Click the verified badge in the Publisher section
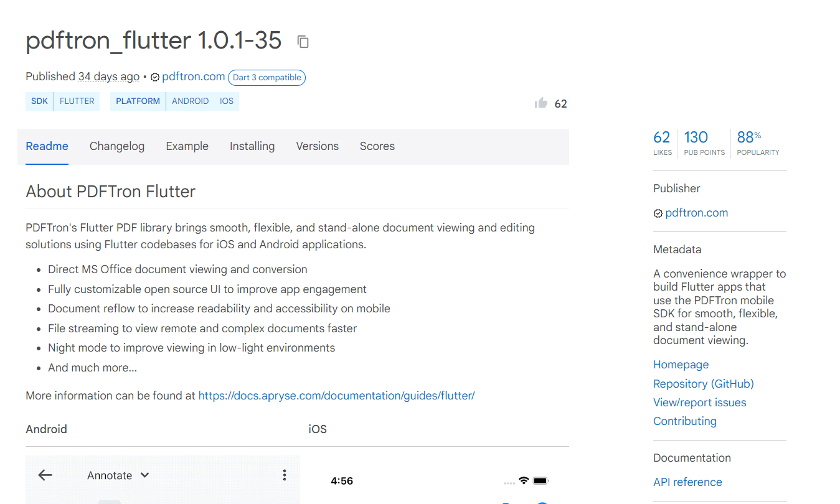The height and width of the screenshot is (504, 840). coord(658,213)
